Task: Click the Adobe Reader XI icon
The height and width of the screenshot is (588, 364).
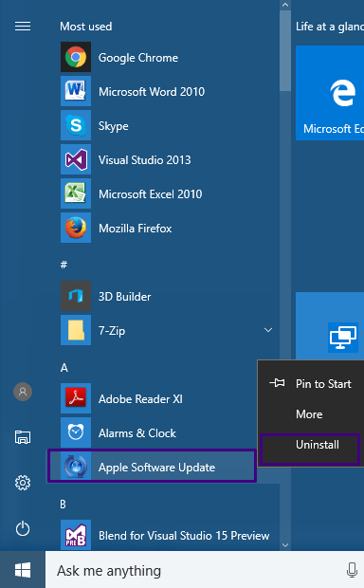Action: click(76, 398)
